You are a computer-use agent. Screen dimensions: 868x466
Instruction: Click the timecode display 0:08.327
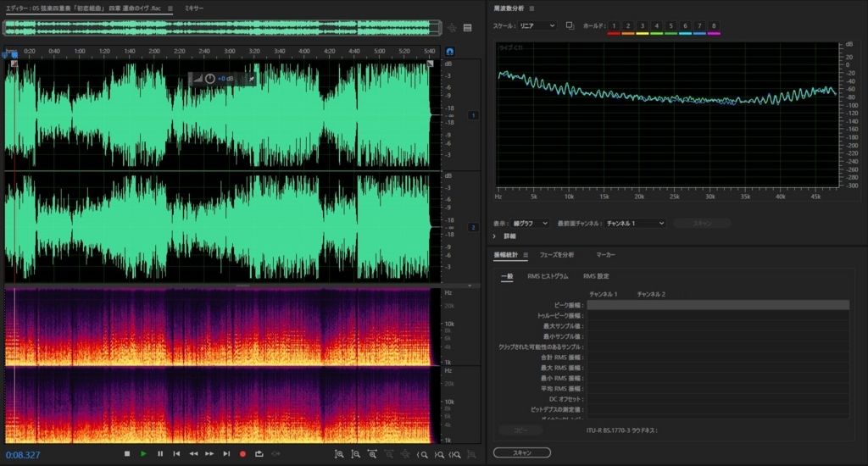(23, 455)
